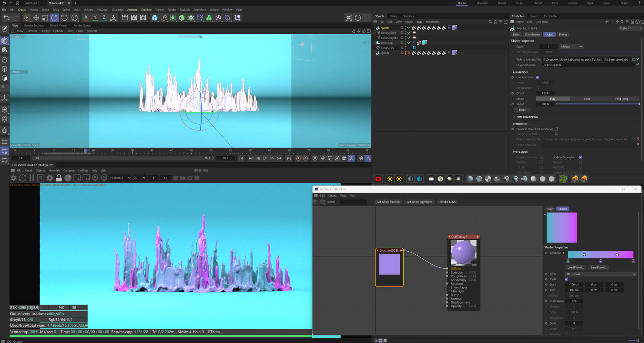Click Save Preset button
644x343 pixels.
[598, 267]
